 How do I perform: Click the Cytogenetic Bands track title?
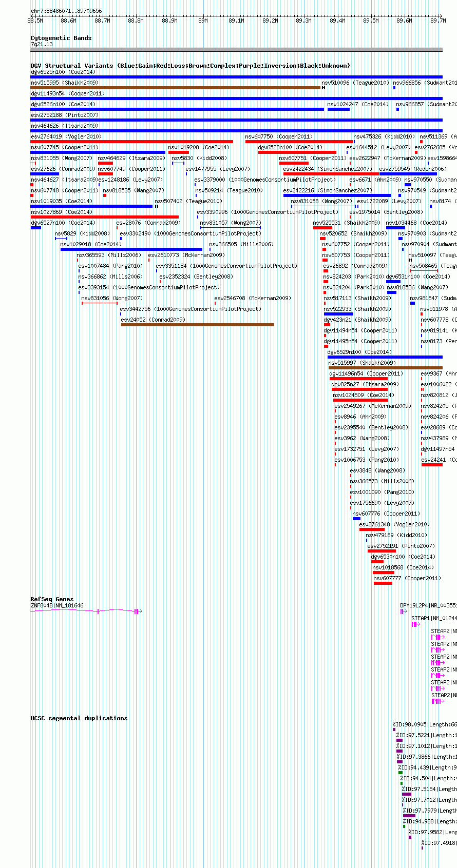coord(61,38)
